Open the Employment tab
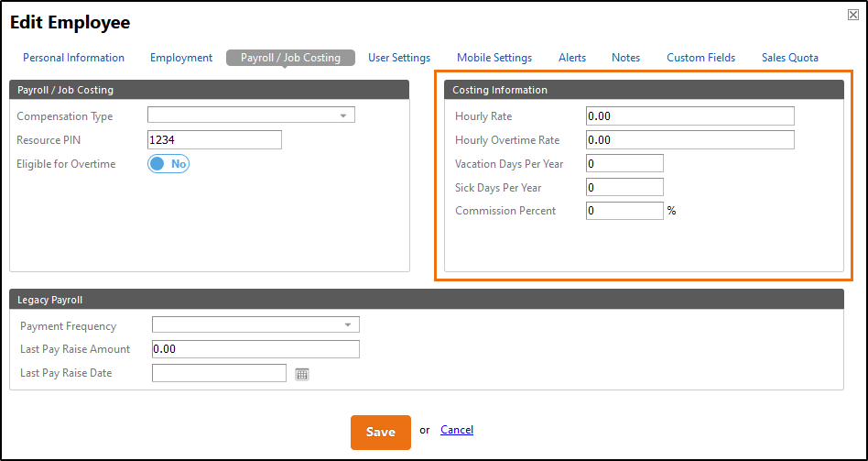Viewport: 868px width, 461px height. click(181, 58)
